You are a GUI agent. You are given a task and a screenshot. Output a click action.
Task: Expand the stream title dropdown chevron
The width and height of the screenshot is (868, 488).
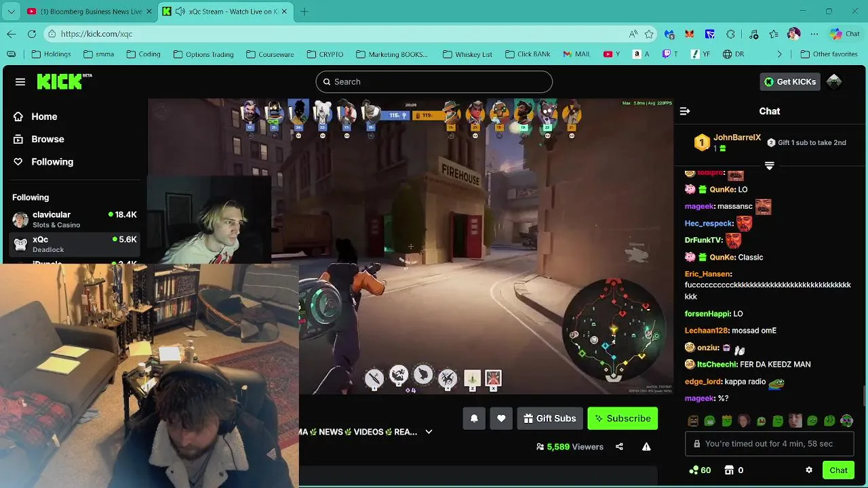[x=429, y=432]
